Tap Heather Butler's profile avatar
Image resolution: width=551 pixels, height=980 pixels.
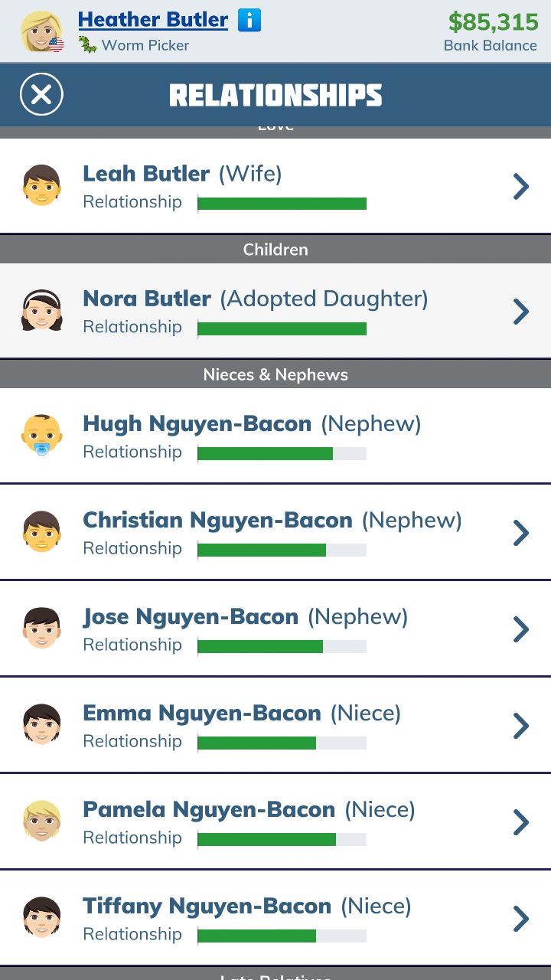tap(41, 32)
